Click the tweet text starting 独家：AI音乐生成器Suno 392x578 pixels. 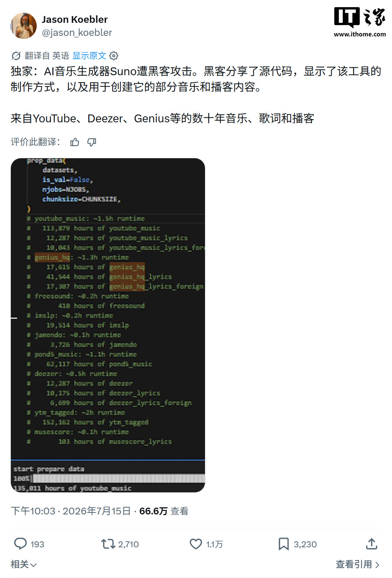[x=196, y=79]
